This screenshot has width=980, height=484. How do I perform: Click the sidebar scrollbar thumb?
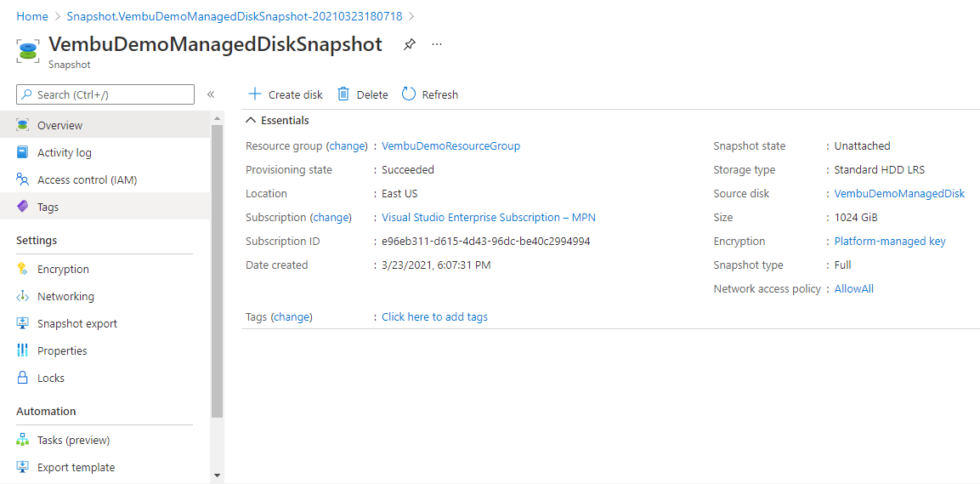217,270
